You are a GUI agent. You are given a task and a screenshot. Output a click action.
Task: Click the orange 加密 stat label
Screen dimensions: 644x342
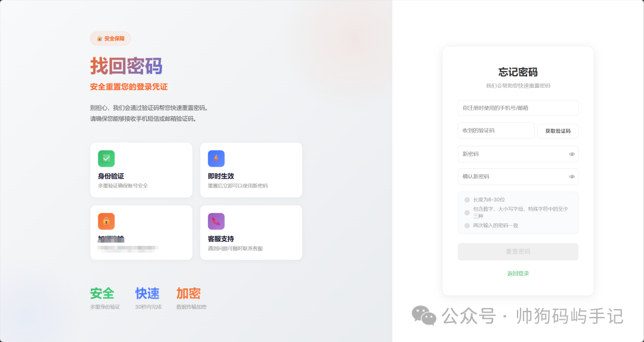tap(188, 294)
